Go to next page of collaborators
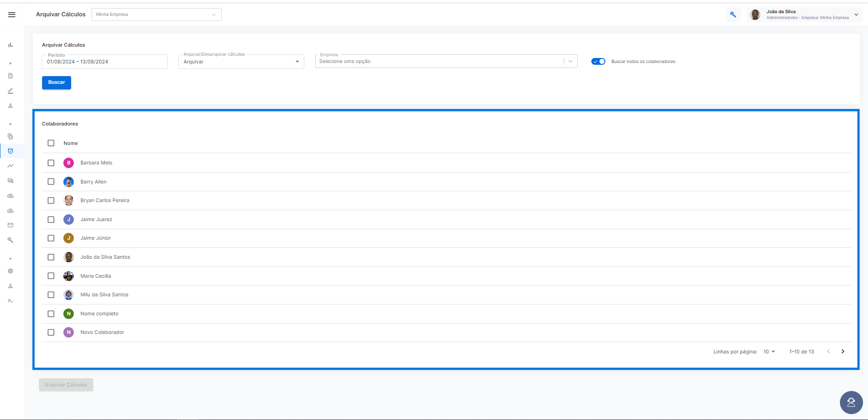 click(x=843, y=352)
